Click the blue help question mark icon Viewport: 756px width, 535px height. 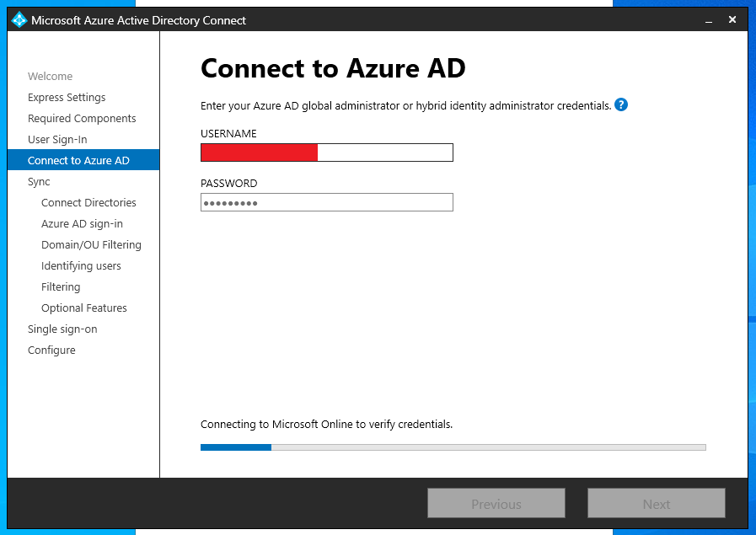(621, 104)
